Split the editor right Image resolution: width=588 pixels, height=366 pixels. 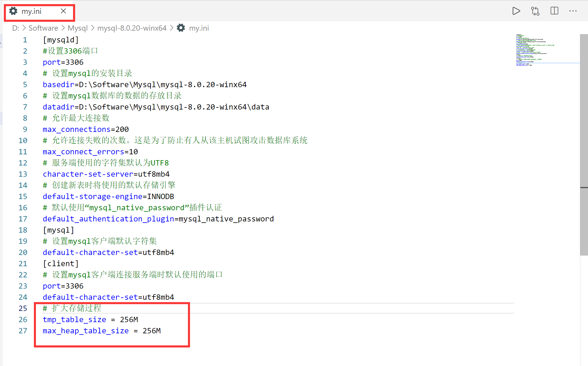coord(554,11)
